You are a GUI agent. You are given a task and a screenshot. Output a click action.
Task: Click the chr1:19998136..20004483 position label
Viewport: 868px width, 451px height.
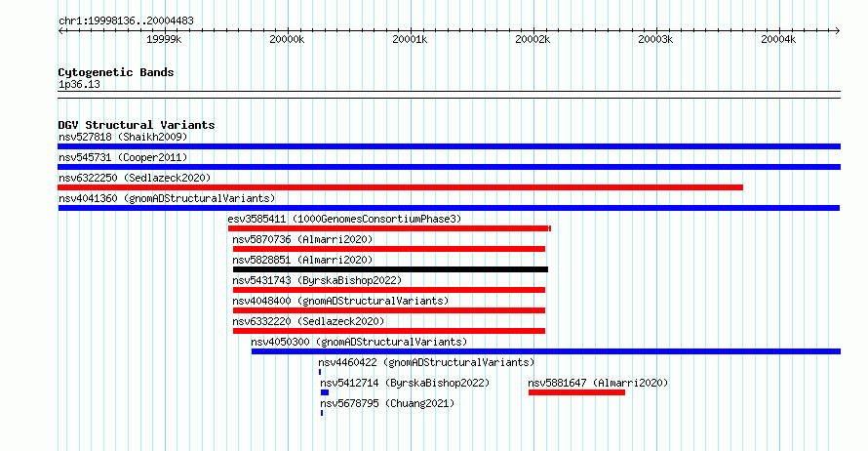126,21
